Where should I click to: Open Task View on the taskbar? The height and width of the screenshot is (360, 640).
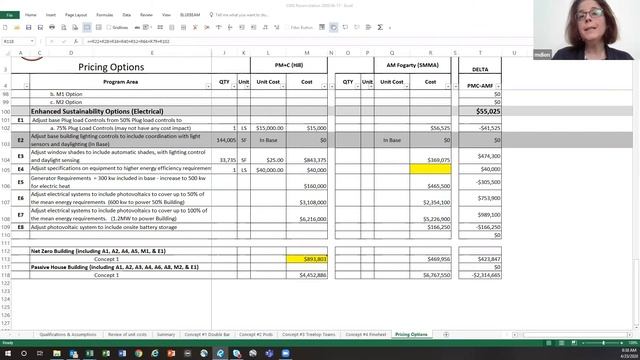[x=40, y=353]
